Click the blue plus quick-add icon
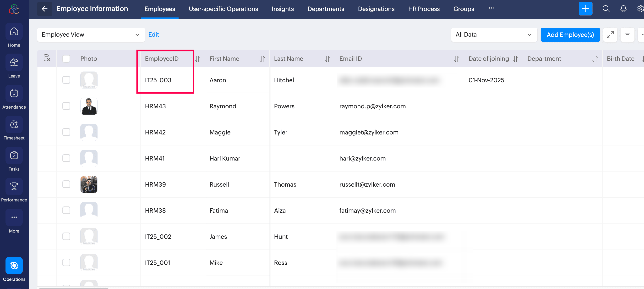This screenshot has height=289, width=644. [585, 9]
